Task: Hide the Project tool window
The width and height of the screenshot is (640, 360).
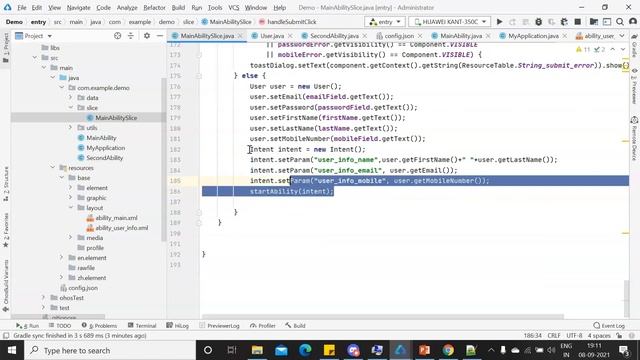Action: tap(160, 36)
